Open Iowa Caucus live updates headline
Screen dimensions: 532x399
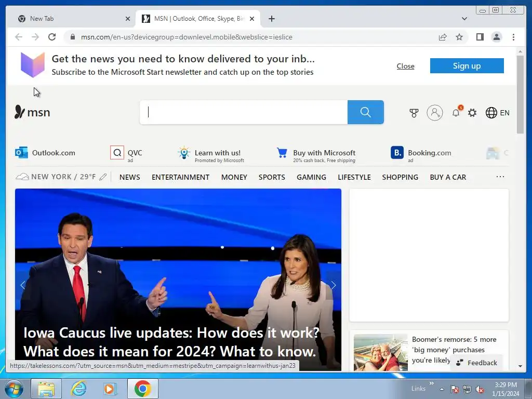[x=171, y=342]
